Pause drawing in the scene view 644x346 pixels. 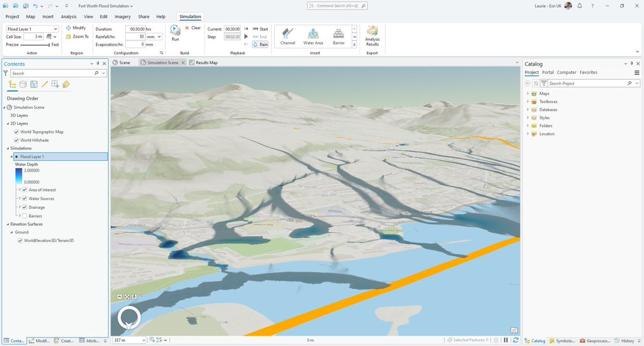506,340
